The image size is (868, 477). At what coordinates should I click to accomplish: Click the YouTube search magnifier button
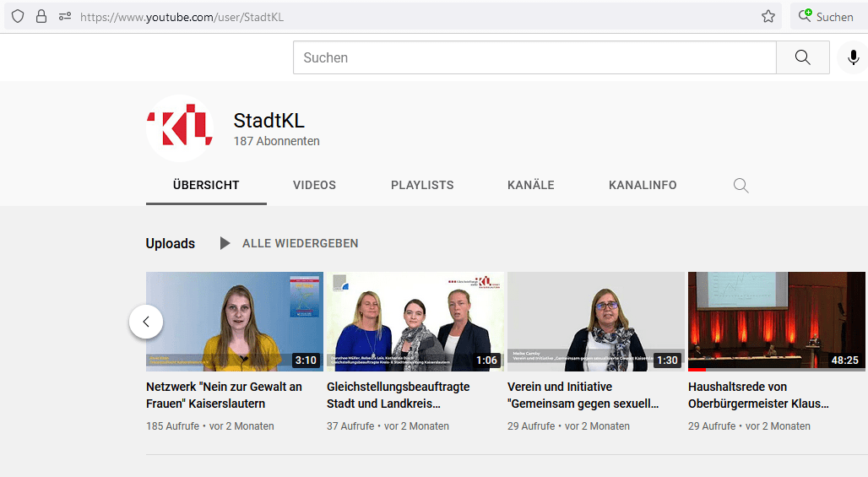click(x=802, y=57)
